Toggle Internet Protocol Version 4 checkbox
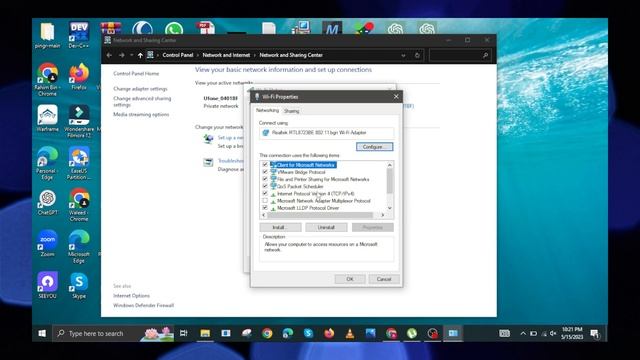This screenshot has height=360, width=640. (x=265, y=193)
